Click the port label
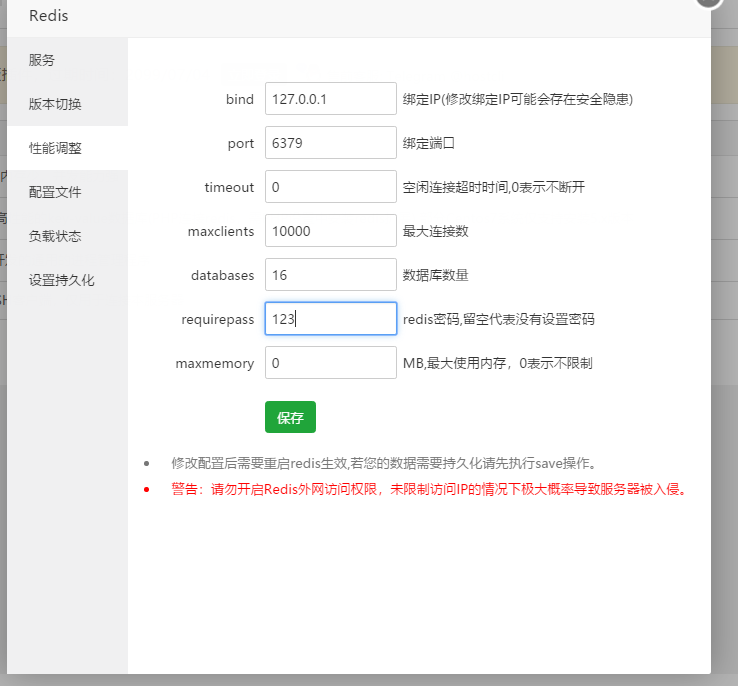Viewport: 738px width, 686px height. click(241, 144)
